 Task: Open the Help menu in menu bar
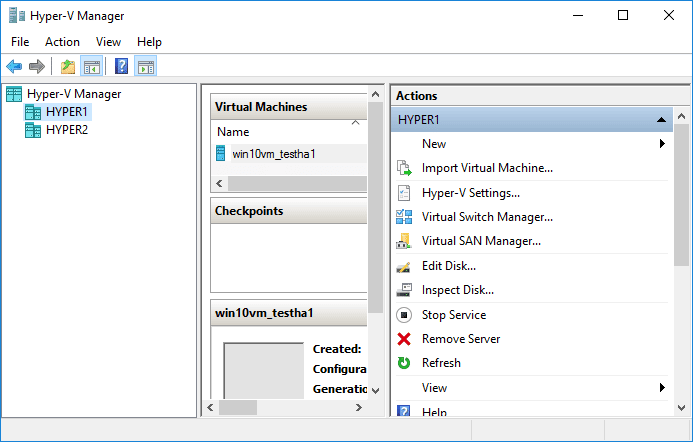149,42
